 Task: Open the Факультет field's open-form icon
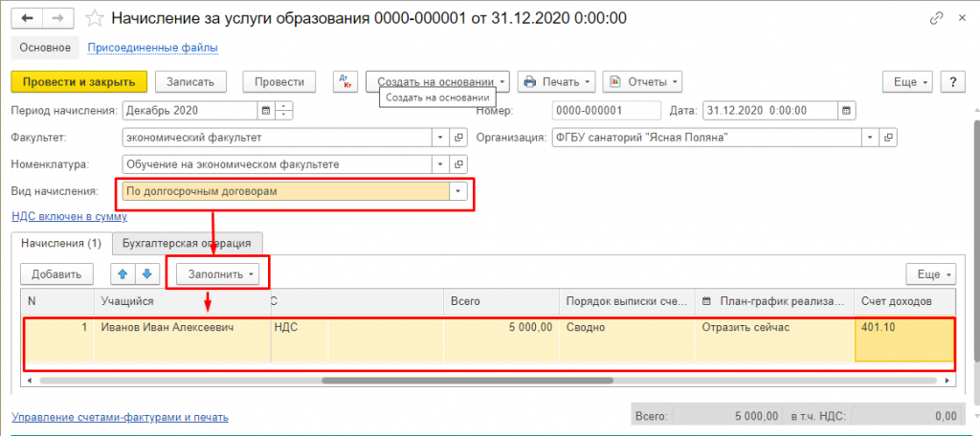click(458, 137)
